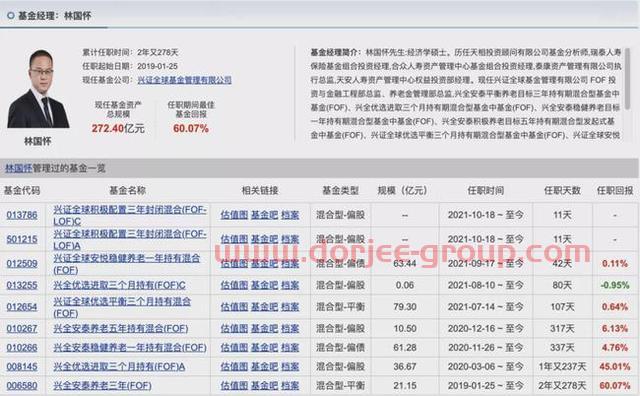Click 估值图 link in the 013786 row
This screenshot has width=640, height=396.
tap(234, 215)
